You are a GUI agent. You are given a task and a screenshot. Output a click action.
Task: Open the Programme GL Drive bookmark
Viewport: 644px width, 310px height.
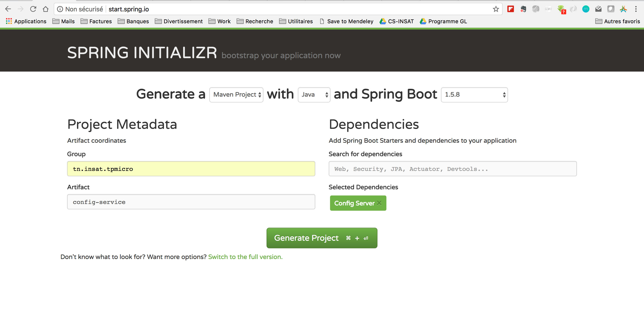click(x=443, y=21)
